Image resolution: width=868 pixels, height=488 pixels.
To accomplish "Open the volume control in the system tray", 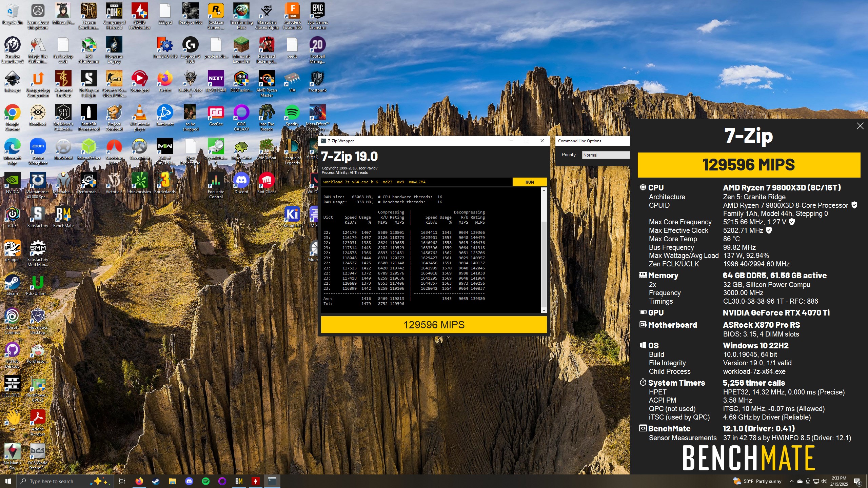I will coord(824,481).
